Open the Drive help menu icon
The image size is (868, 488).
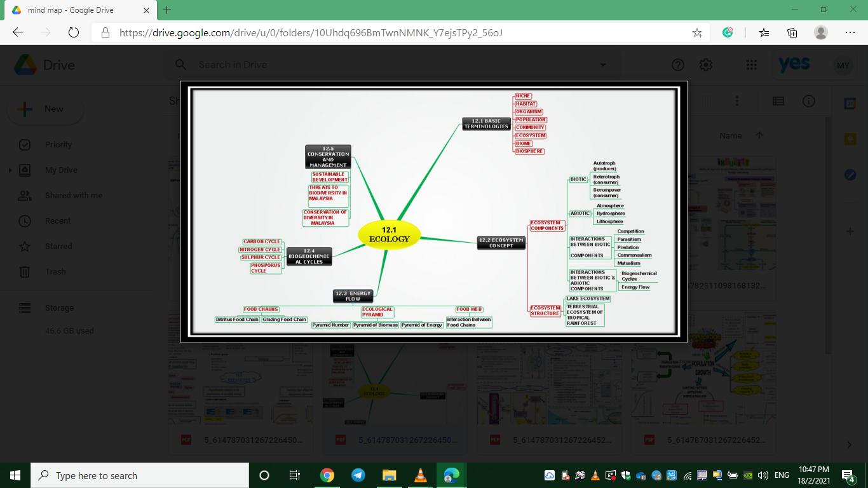tap(678, 65)
